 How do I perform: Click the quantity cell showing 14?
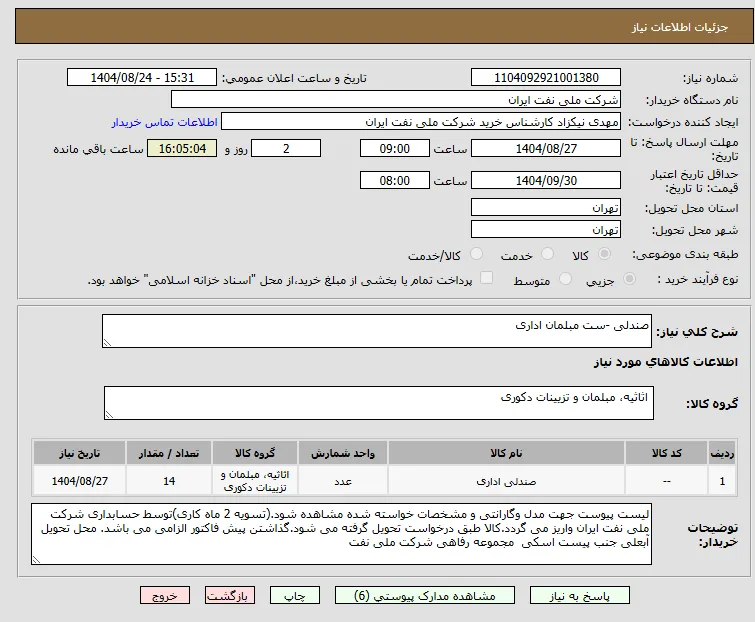coord(169,481)
